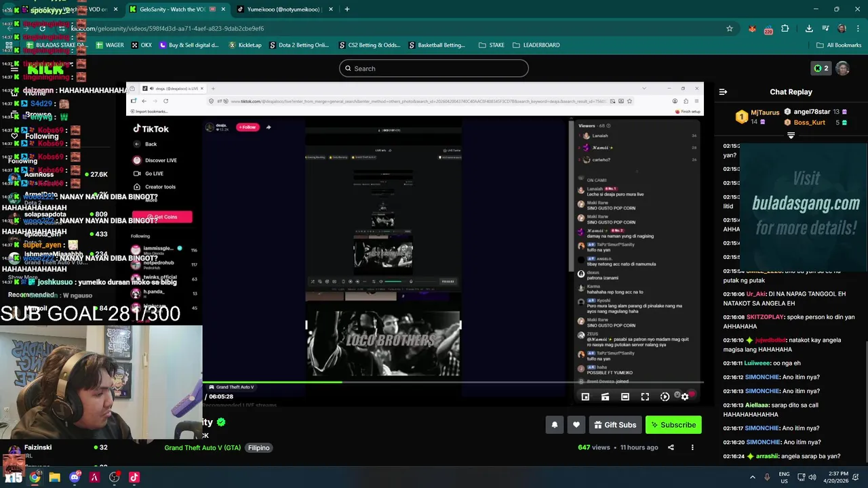Image resolution: width=868 pixels, height=488 pixels.
Task: Switch to the Yumeikooo TikTok tab
Action: (283, 9)
